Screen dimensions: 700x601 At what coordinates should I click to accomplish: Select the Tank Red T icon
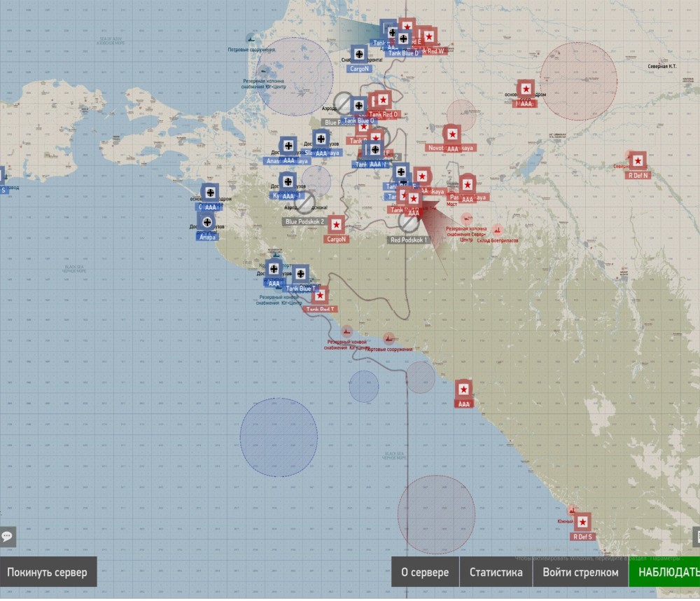(320, 296)
